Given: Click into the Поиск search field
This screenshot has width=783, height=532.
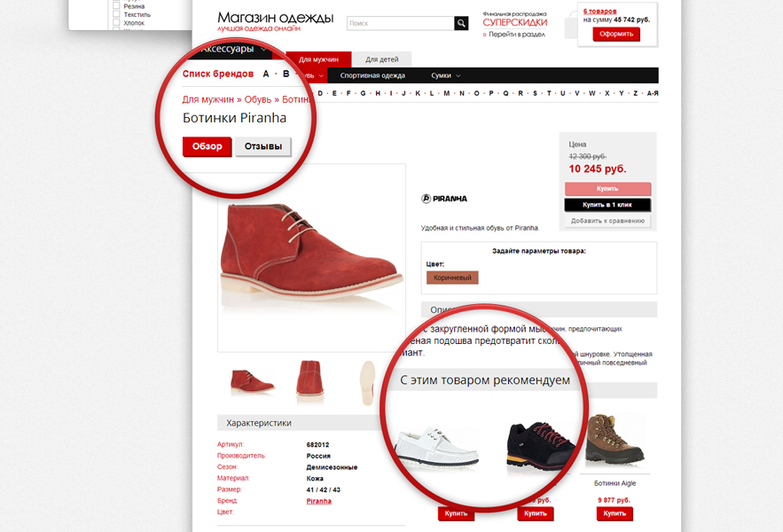Looking at the screenshot, I should pos(401,23).
